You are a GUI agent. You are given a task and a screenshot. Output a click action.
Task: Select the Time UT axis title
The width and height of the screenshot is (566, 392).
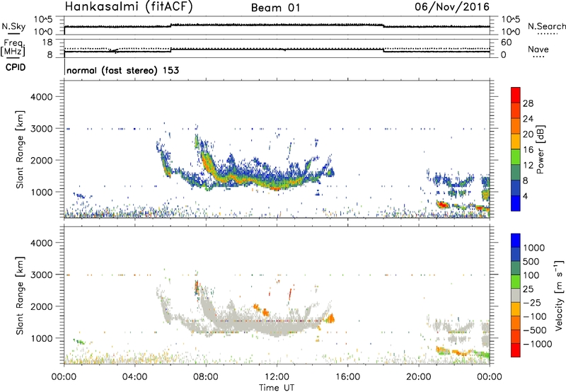(x=277, y=387)
